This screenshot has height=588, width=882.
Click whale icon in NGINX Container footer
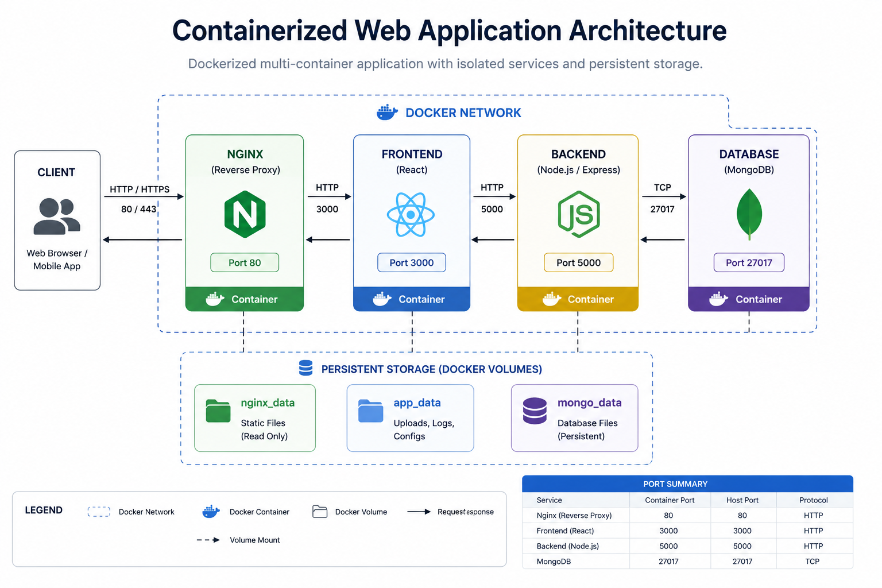(215, 299)
